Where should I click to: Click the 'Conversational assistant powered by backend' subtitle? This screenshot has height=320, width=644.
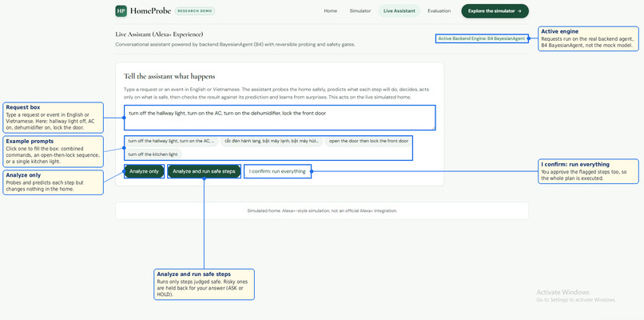pos(235,45)
